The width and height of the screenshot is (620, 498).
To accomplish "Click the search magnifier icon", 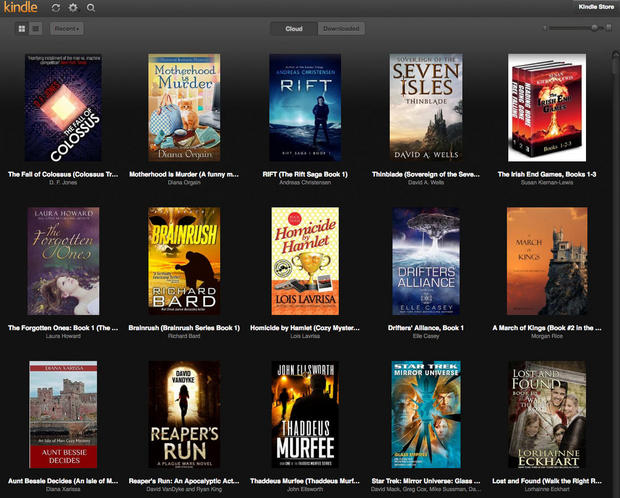I will tap(91, 8).
